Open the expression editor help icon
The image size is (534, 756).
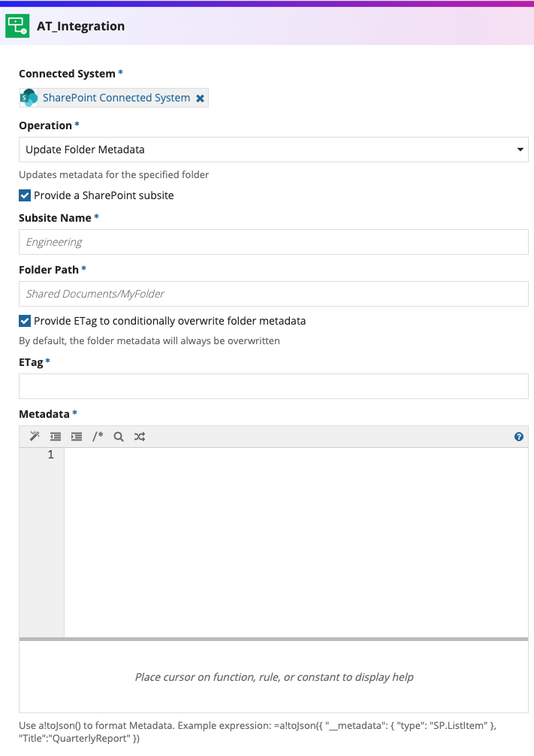518,437
